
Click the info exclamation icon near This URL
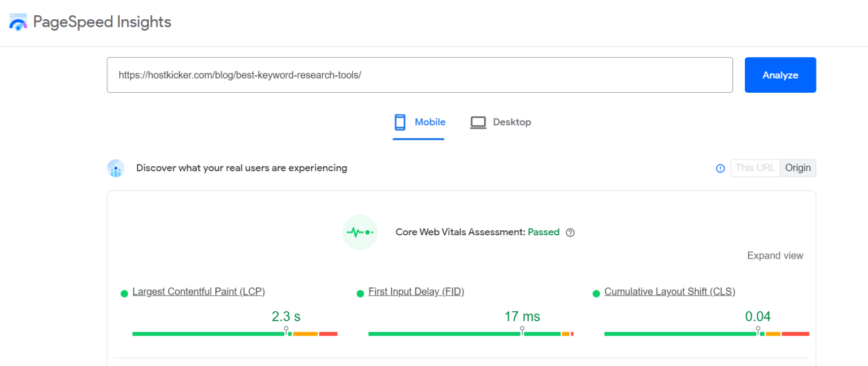(x=720, y=168)
